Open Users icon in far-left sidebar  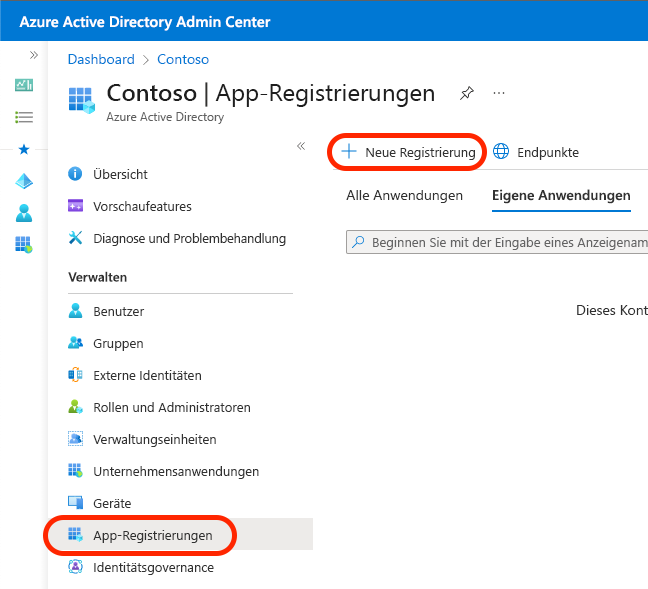click(24, 213)
